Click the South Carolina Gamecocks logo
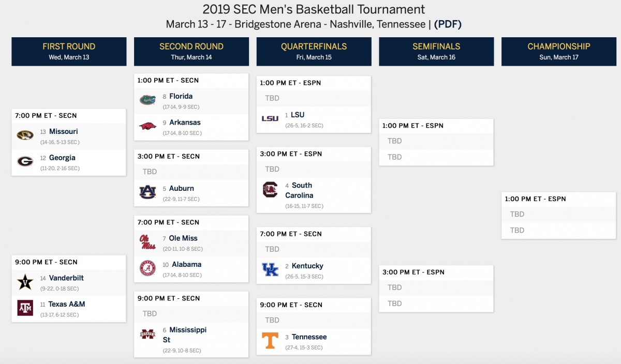Image resolution: width=621 pixels, height=364 pixels. coord(270,190)
